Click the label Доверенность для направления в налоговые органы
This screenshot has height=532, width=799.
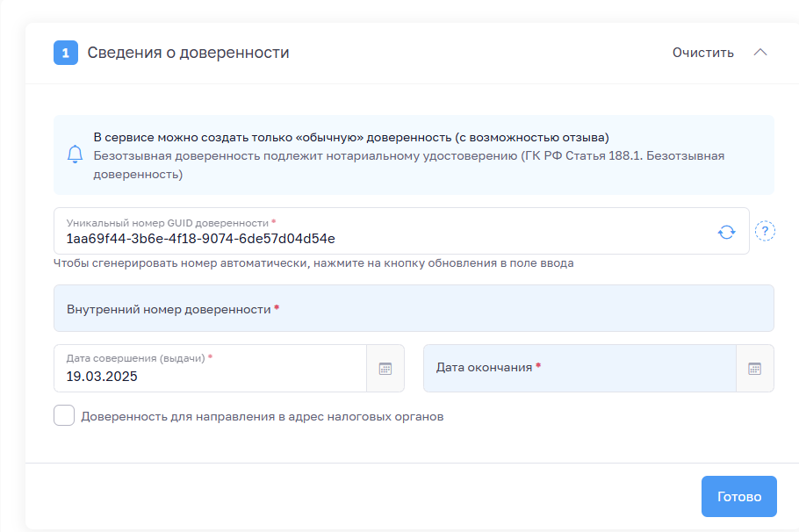coord(262,417)
